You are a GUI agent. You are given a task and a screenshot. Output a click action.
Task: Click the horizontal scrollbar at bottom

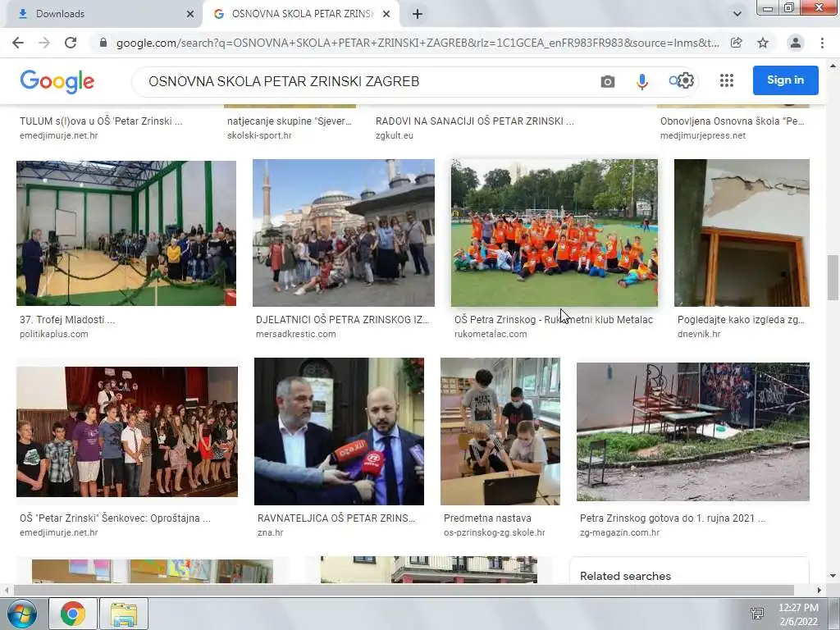click(404, 590)
